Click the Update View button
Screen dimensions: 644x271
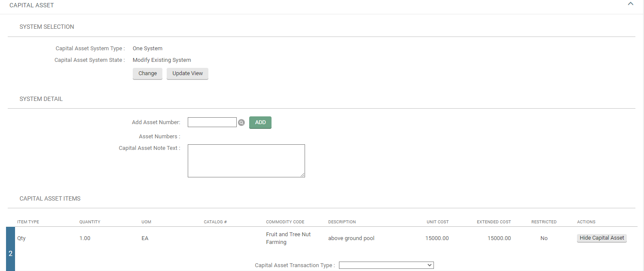(187, 73)
